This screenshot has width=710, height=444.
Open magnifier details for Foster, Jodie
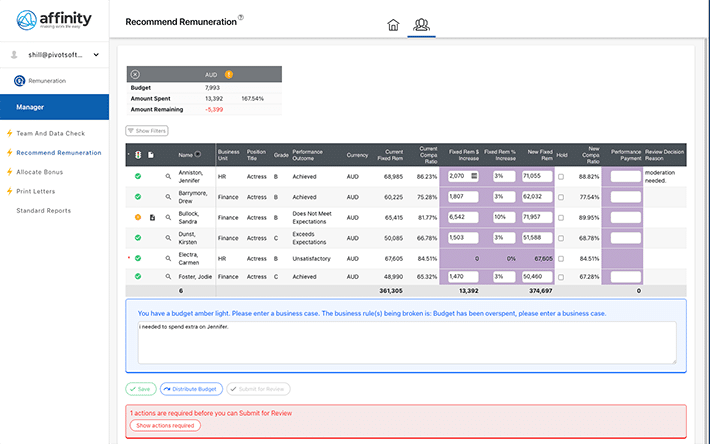pyautogui.click(x=168, y=276)
